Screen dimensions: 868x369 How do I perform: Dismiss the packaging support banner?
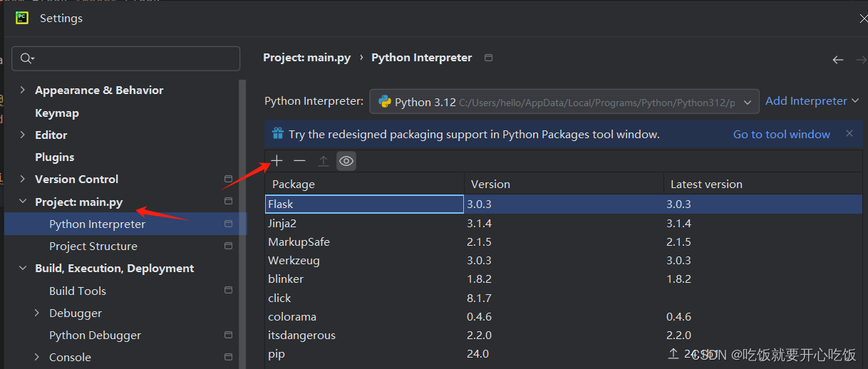[x=849, y=133]
